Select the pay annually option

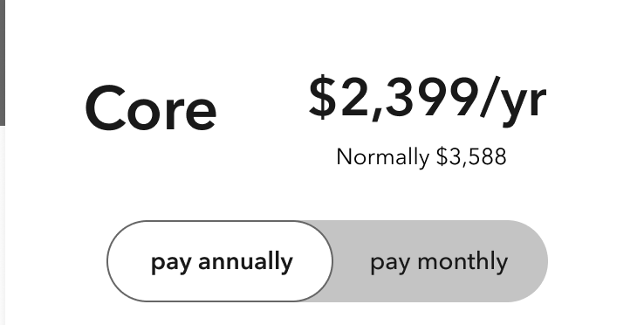tap(222, 262)
